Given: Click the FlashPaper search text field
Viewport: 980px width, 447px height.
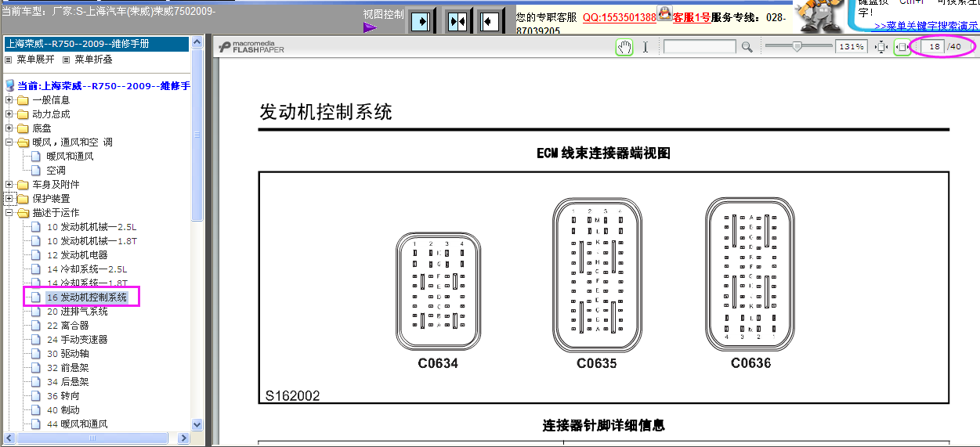Looking at the screenshot, I should click(x=700, y=47).
